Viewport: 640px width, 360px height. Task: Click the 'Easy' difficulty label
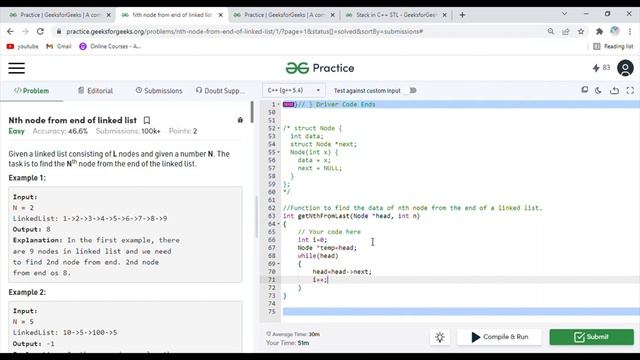pos(16,131)
